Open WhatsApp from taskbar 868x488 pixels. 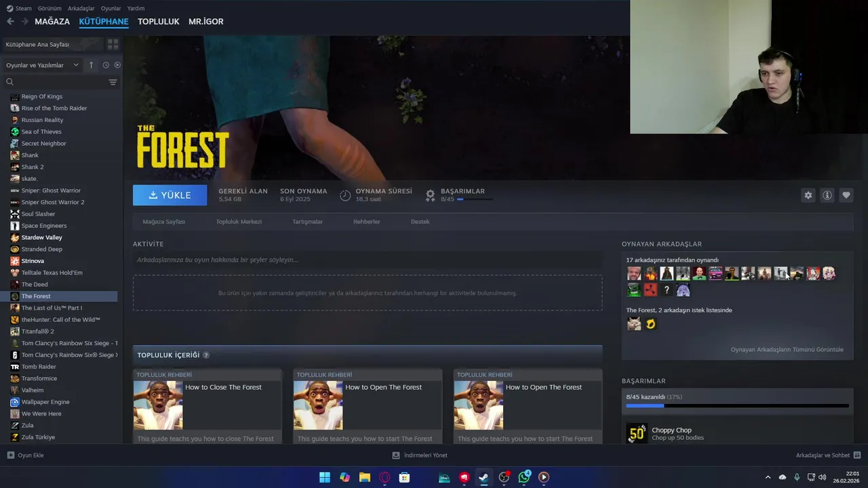tap(524, 477)
